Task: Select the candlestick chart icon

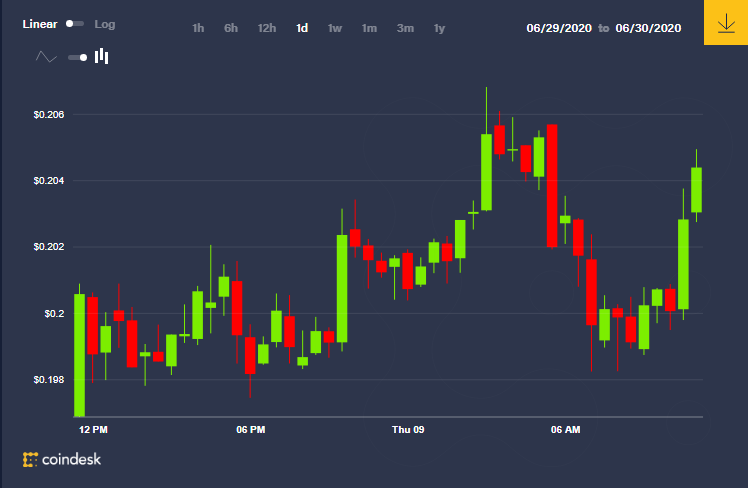Action: pyautogui.click(x=101, y=56)
